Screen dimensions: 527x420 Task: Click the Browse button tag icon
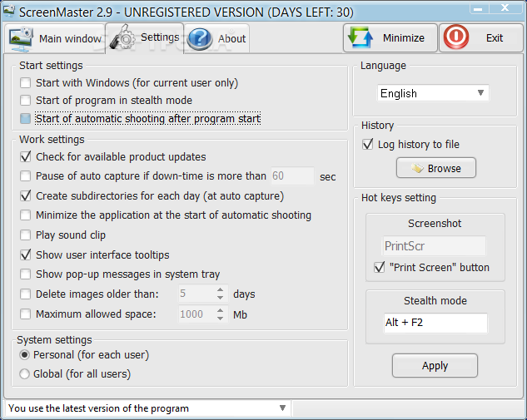[x=417, y=168]
